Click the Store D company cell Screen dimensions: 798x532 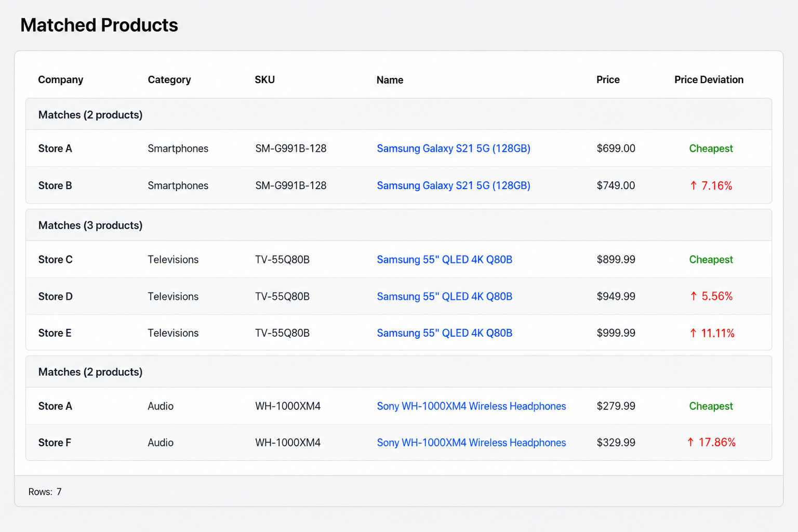pos(56,296)
